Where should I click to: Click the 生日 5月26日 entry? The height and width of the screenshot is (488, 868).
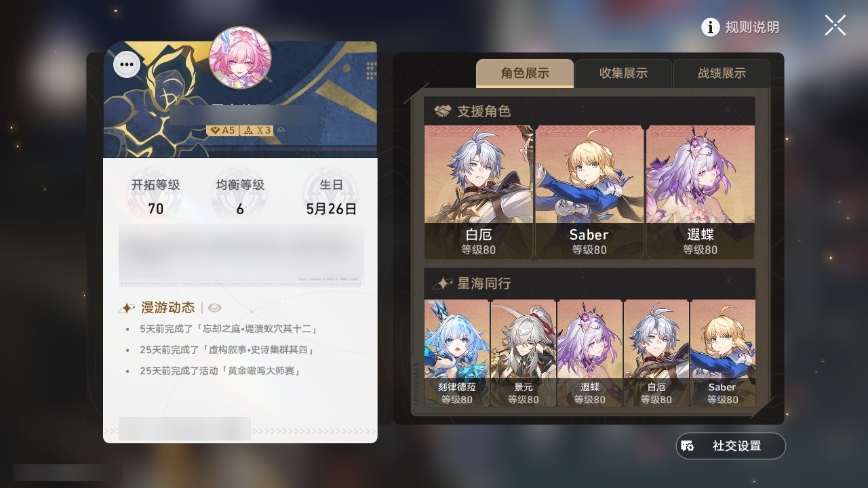[x=332, y=197]
